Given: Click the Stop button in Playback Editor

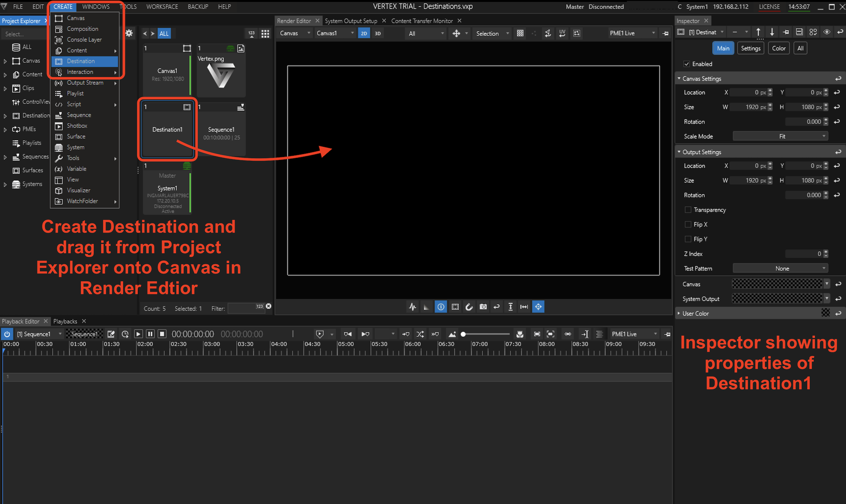Looking at the screenshot, I should (x=162, y=334).
